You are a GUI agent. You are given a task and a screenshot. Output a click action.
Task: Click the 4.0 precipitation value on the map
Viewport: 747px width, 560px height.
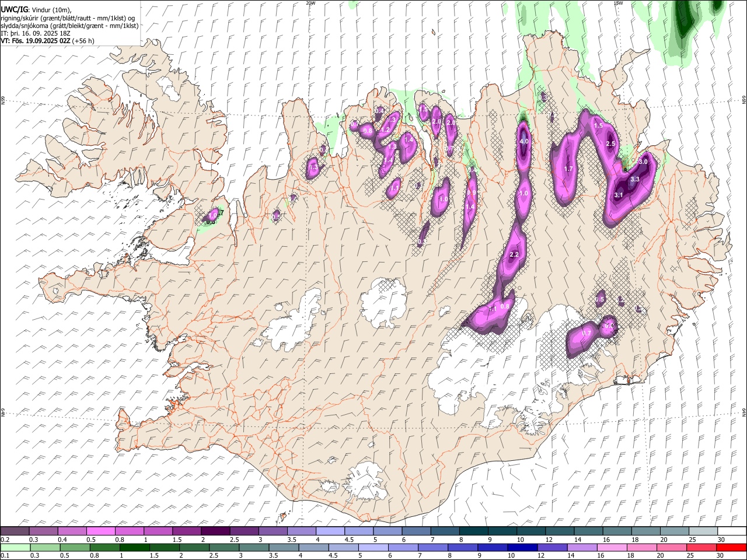click(x=523, y=142)
